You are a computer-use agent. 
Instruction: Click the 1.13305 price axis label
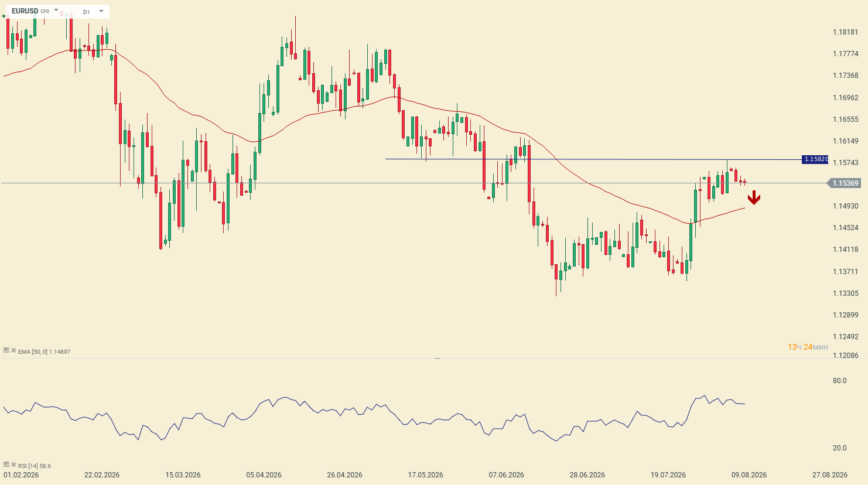pos(845,293)
